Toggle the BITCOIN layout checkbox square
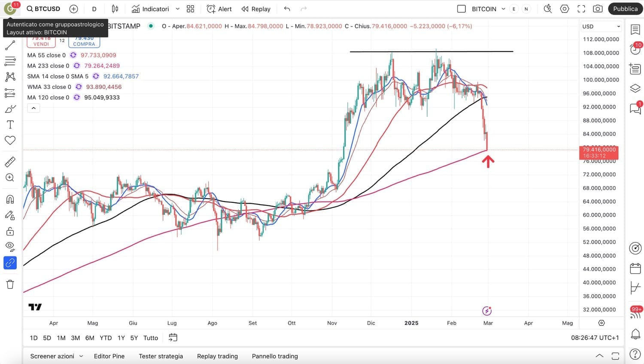This screenshot has height=364, width=644. pos(462,9)
